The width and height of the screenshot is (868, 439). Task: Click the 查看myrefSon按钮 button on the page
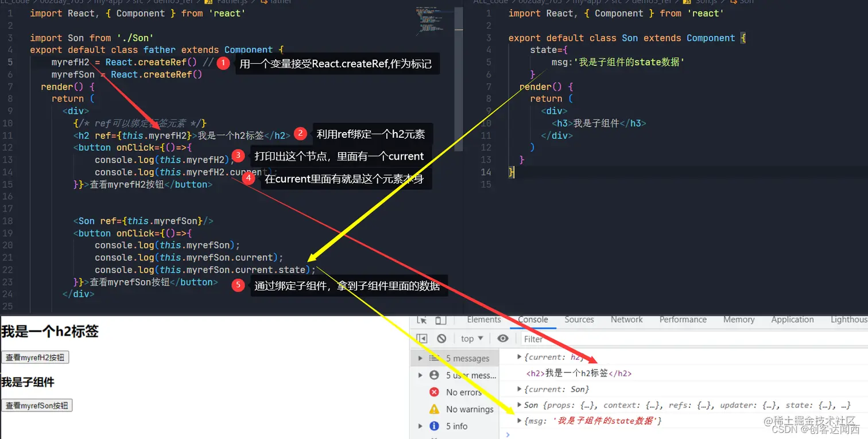pos(37,406)
